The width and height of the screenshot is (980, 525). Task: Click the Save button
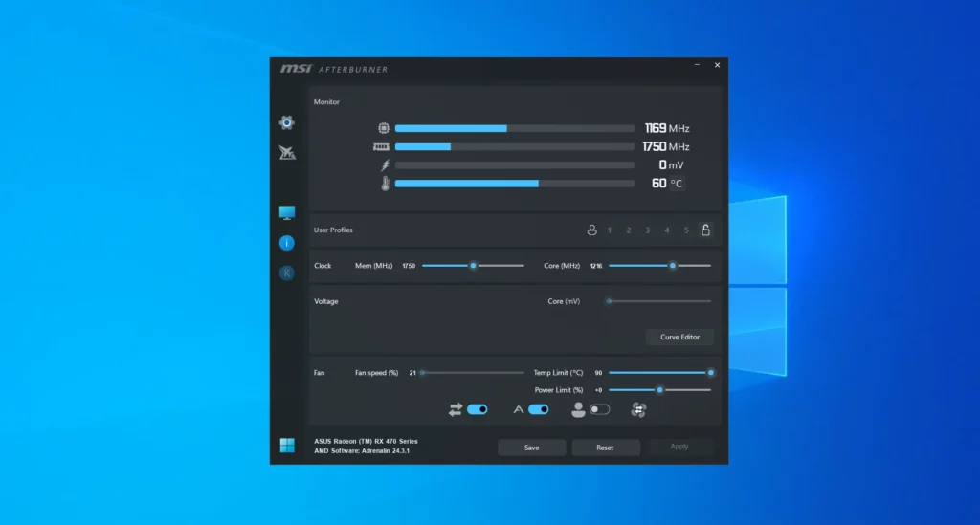coord(532,448)
